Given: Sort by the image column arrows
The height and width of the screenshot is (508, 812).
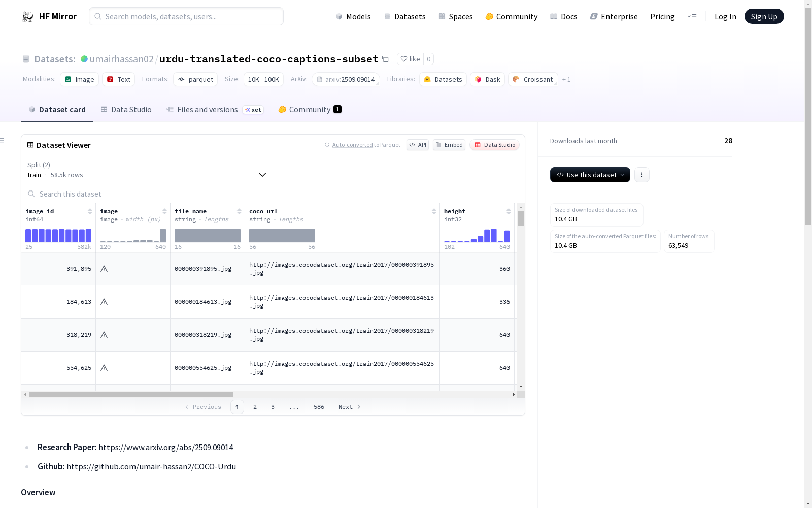Looking at the screenshot, I should (164, 211).
